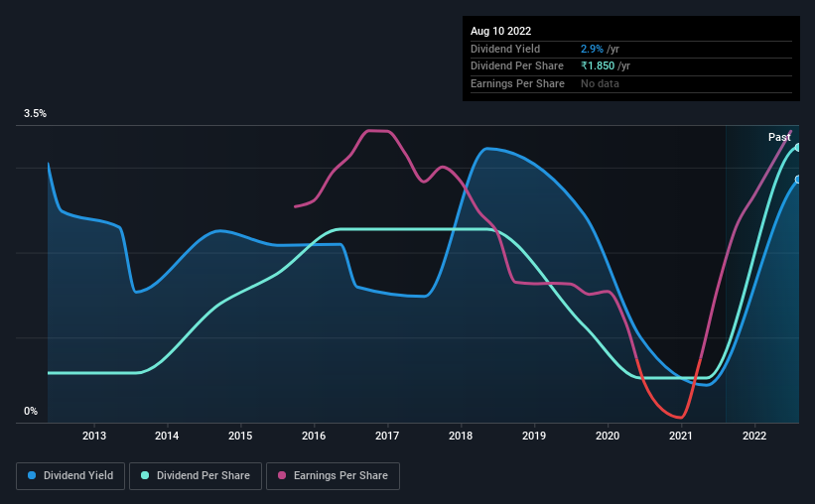Click the 2016 x-axis label

[314, 436]
